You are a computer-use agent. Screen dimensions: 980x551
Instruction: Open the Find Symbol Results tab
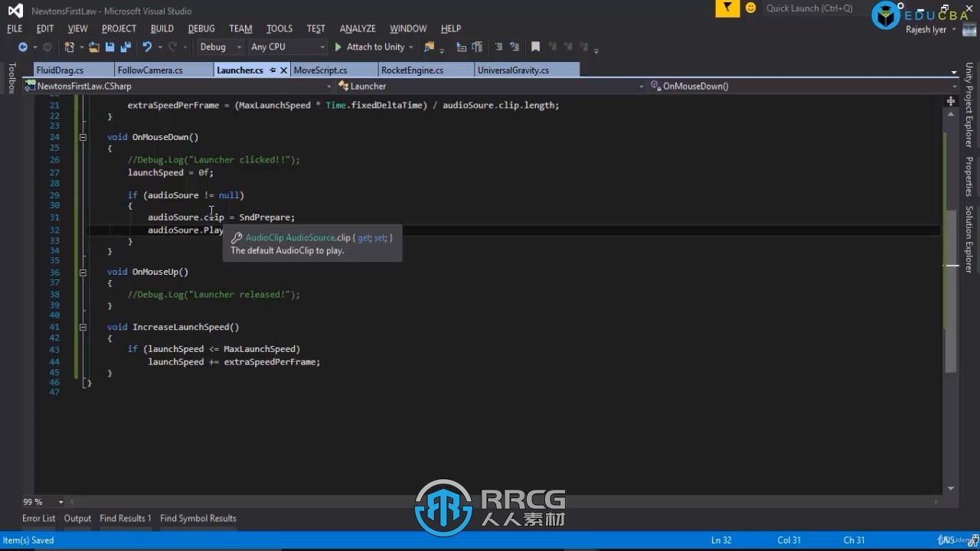[198, 518]
